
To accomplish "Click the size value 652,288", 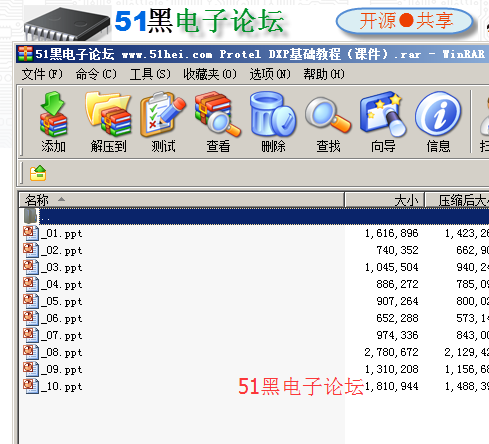I will point(397,318).
